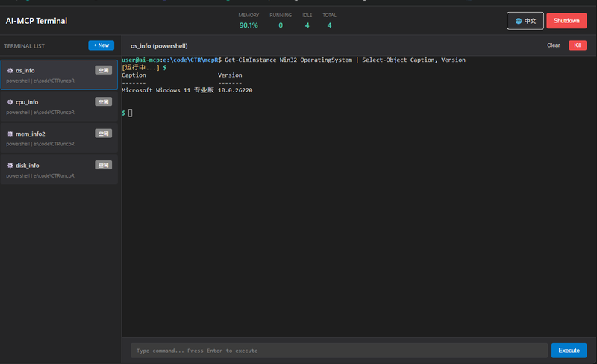This screenshot has height=364, width=597.
Task: Click the 空闲 status badge on disk_info
Action: (x=103, y=165)
